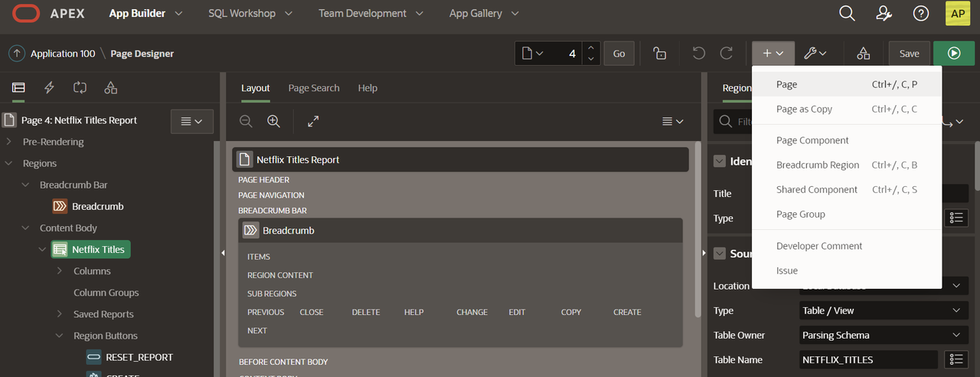Collapse the Regions tree node
This screenshot has height=377, width=980.
[9, 163]
